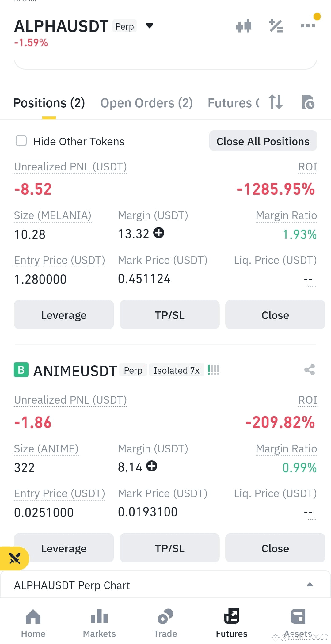The height and width of the screenshot is (644, 331).
Task: Switch to the Open Orders (2) tab
Action: coord(146,103)
